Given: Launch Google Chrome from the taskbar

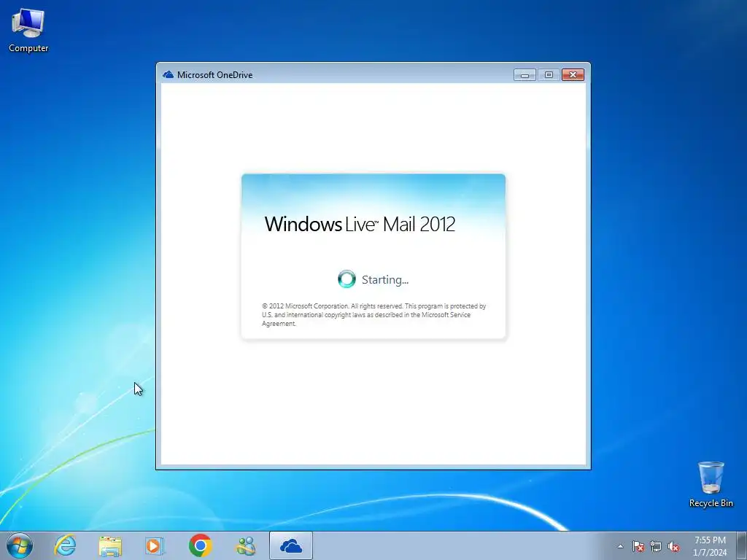Looking at the screenshot, I should pos(200,545).
